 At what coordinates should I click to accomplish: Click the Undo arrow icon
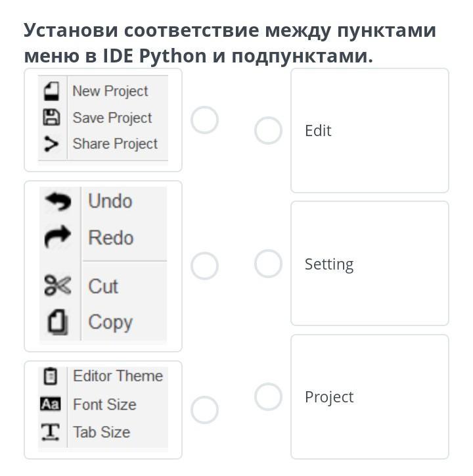pyautogui.click(x=58, y=201)
